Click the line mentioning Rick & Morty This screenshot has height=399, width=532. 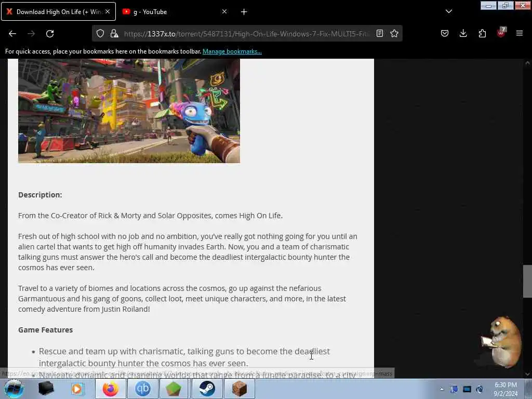[150, 216]
